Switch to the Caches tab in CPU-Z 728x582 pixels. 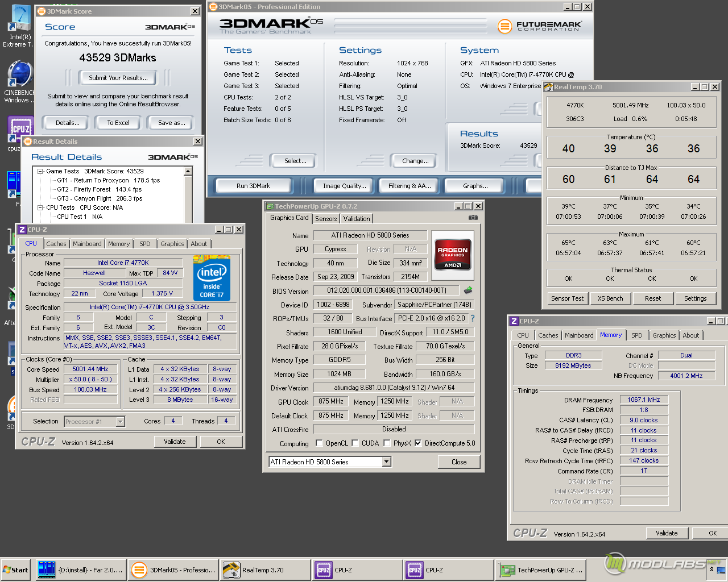(x=56, y=244)
